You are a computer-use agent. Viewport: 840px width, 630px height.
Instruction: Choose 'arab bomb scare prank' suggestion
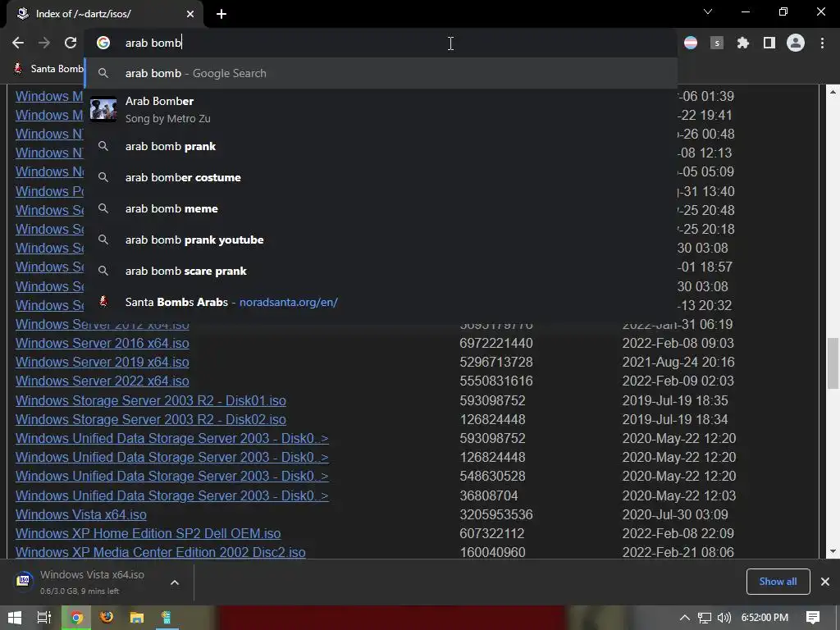[x=381, y=271]
